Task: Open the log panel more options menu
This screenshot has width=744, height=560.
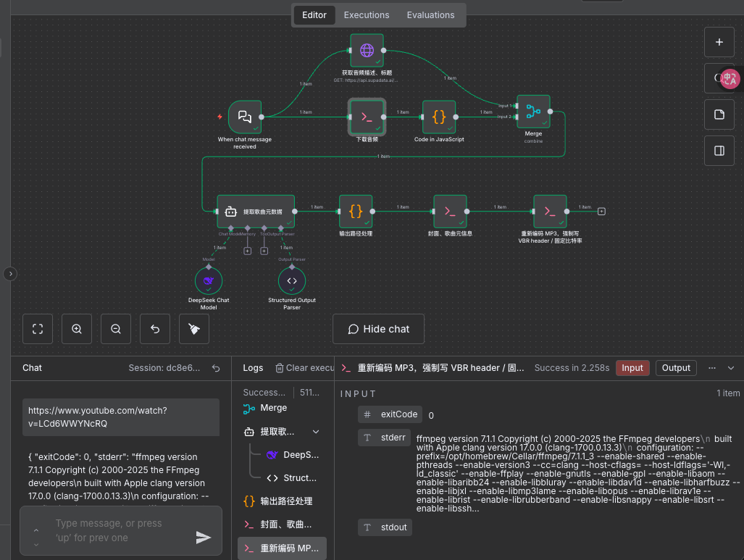Action: [x=711, y=368]
